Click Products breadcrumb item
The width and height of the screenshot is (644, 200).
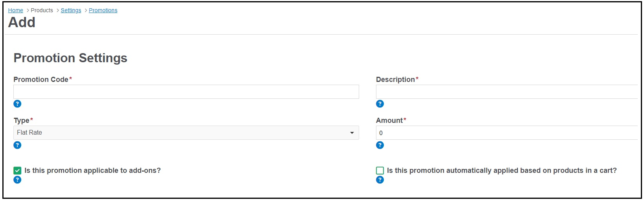pos(42,10)
